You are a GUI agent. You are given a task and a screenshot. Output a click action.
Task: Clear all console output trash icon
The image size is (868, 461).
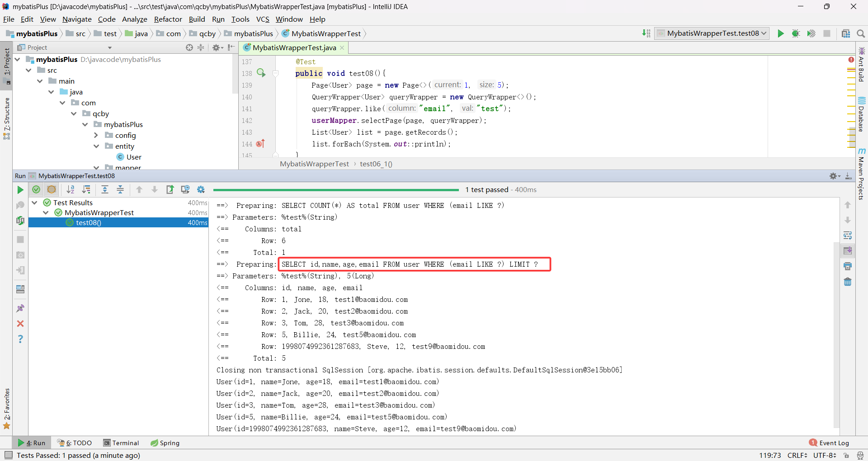(848, 282)
